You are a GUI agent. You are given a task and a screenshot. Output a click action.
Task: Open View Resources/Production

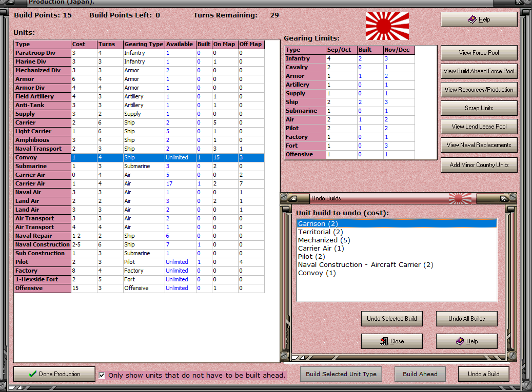[479, 90]
